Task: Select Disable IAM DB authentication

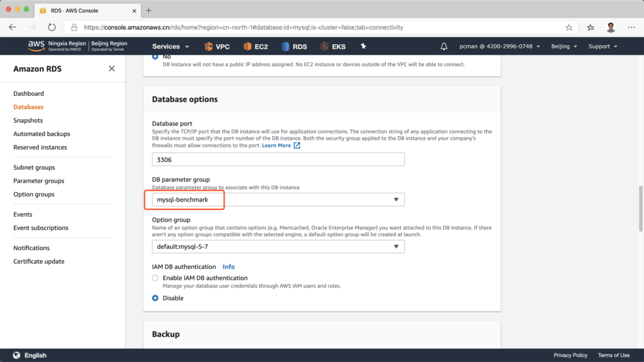Action: [x=155, y=298]
